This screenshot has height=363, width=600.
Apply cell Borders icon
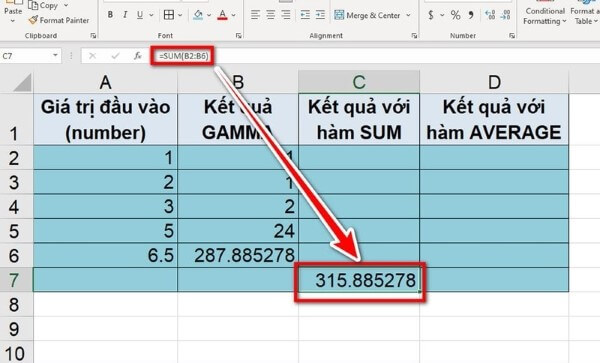pos(169,15)
